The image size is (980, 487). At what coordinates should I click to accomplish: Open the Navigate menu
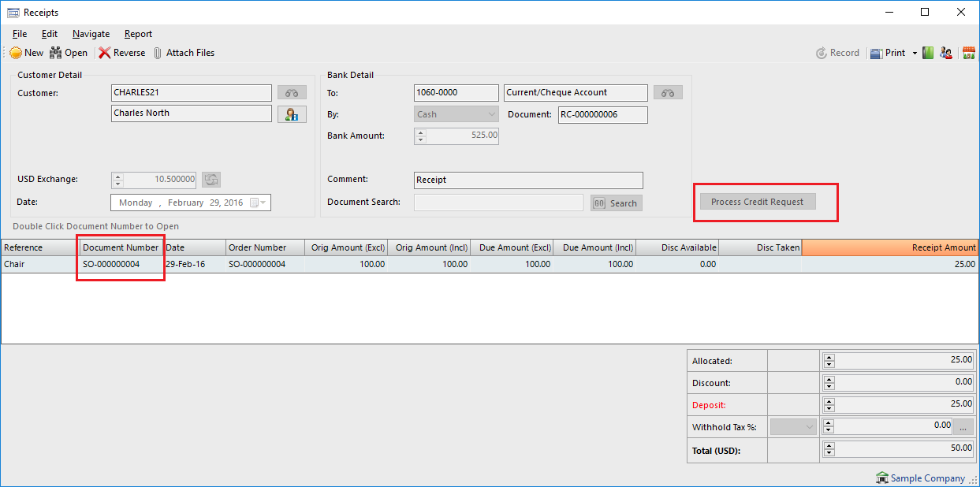pos(91,34)
